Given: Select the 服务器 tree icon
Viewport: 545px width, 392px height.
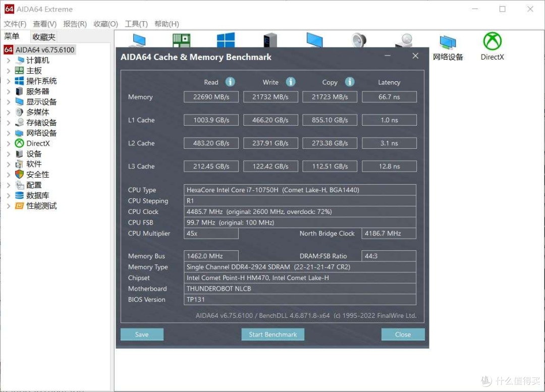Looking at the screenshot, I should pyautogui.click(x=20, y=91).
